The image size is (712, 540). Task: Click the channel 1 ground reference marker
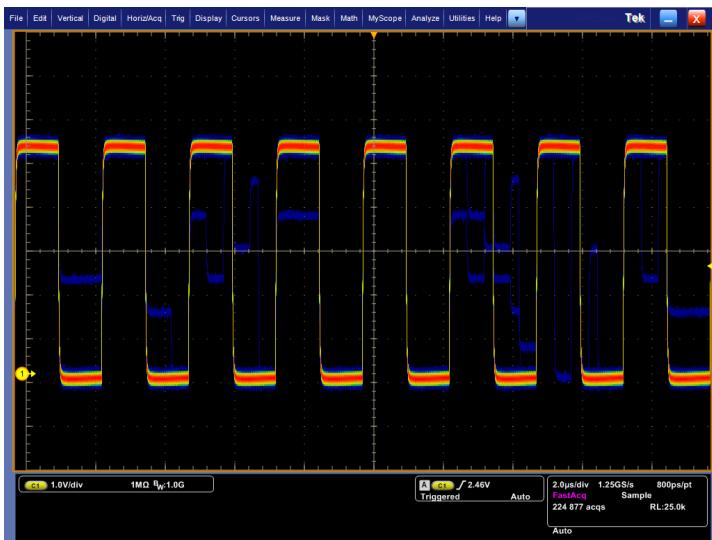[x=25, y=374]
